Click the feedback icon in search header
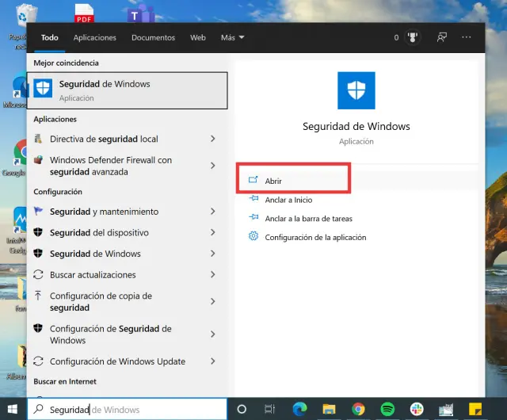Viewport: 507px width, 420px height. tap(441, 37)
